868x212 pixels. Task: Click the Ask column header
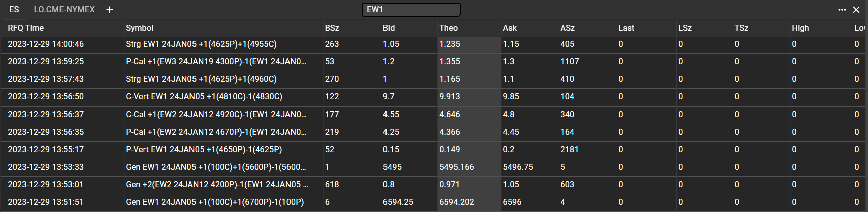509,28
